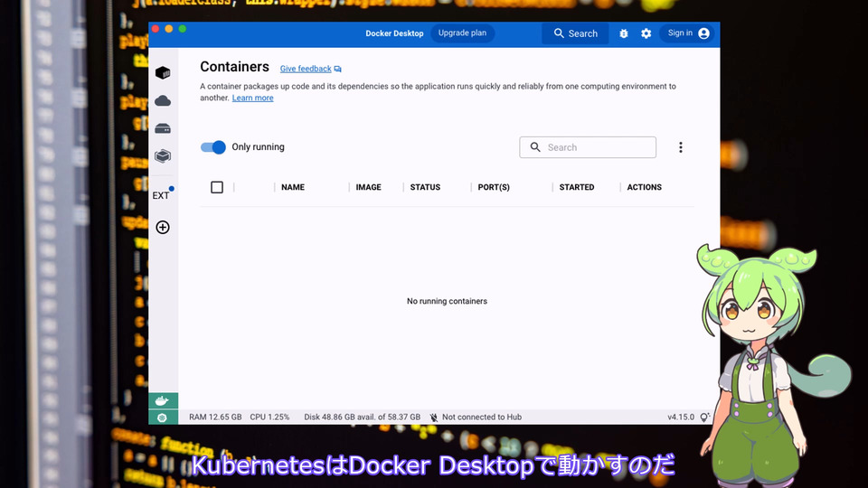Open the EXT extensions sidebar item
868x488 pixels.
click(x=161, y=195)
